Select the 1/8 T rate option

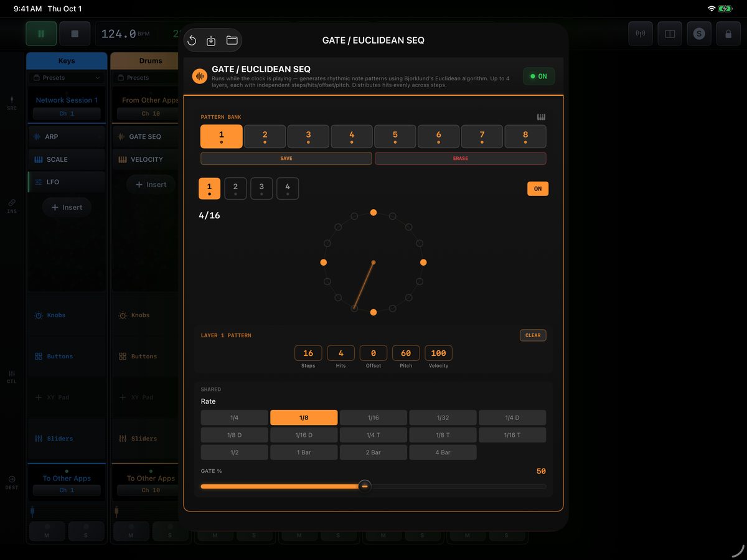click(x=443, y=435)
